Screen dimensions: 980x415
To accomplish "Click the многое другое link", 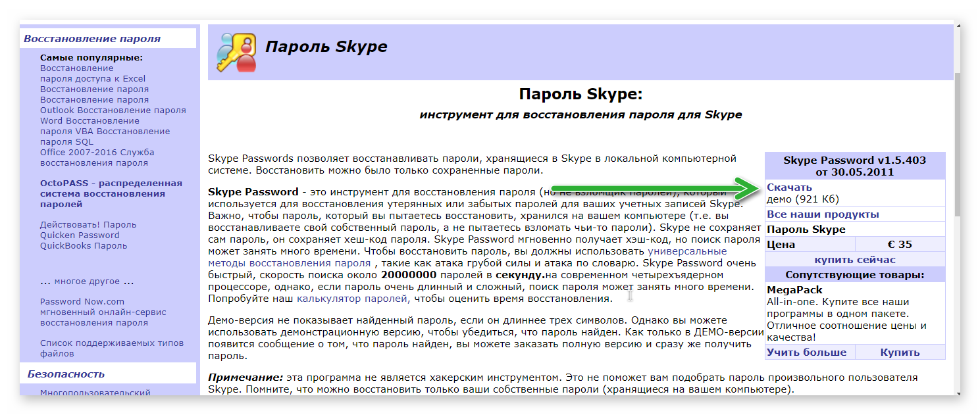I will 87,281.
